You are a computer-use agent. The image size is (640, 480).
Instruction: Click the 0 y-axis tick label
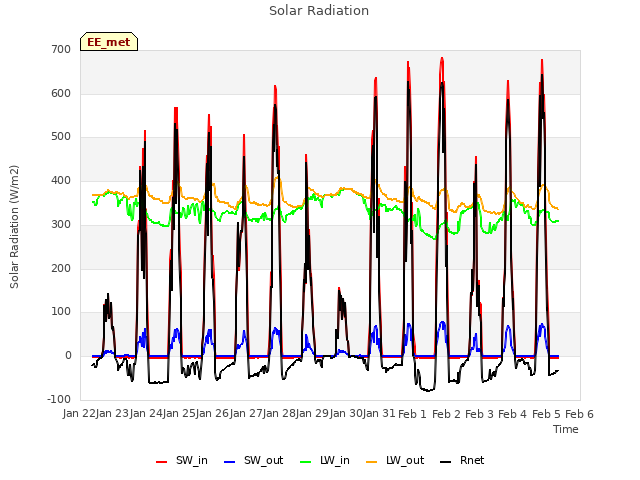[68, 356]
